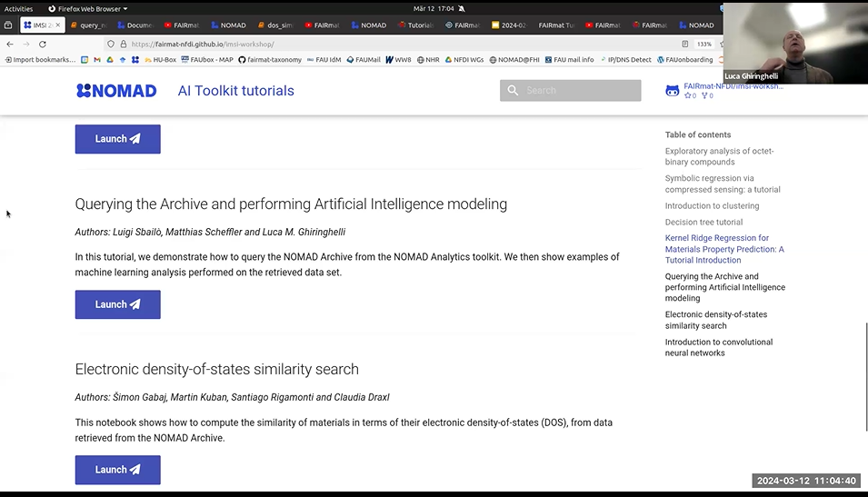Jump to Exploratory analysis of octet-binary compounds
Viewport: 868px width, 497px height.
(719, 156)
